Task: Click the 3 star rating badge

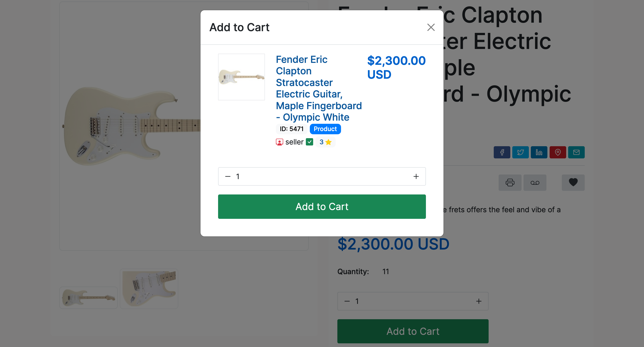Action: pos(325,142)
